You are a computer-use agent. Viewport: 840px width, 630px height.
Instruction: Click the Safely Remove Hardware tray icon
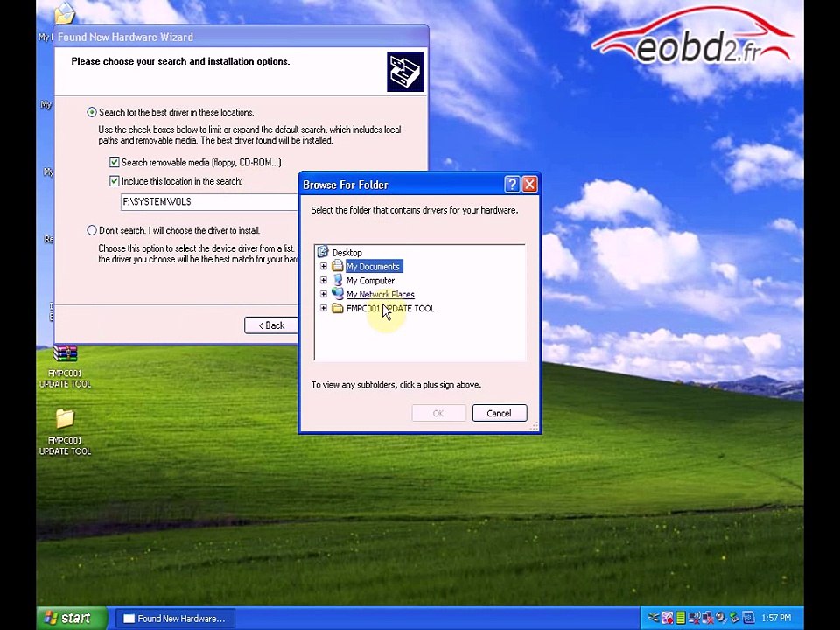pyautogui.click(x=734, y=618)
